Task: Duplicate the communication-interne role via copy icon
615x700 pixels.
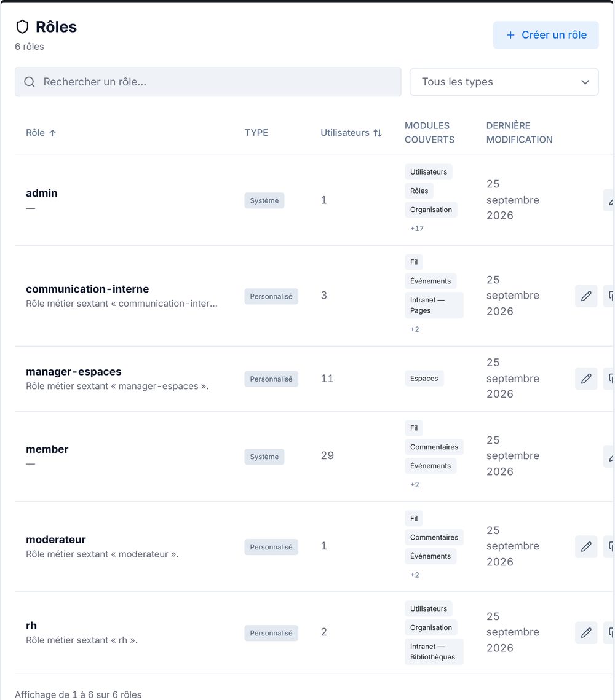Action: point(609,296)
